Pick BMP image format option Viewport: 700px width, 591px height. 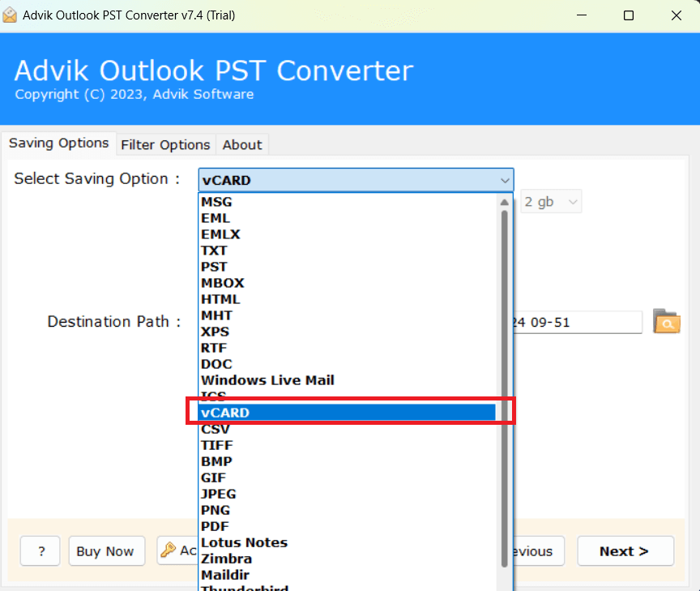(x=348, y=461)
